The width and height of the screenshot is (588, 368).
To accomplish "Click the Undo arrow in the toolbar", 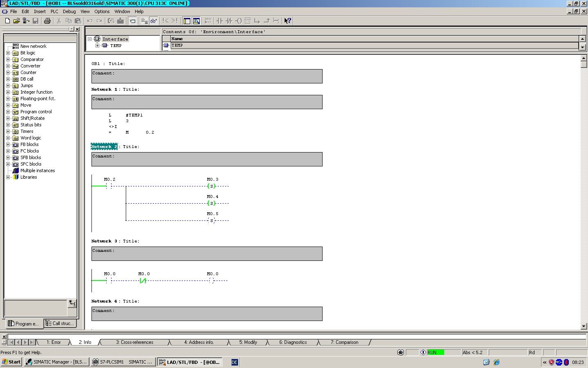I will pyautogui.click(x=90, y=21).
